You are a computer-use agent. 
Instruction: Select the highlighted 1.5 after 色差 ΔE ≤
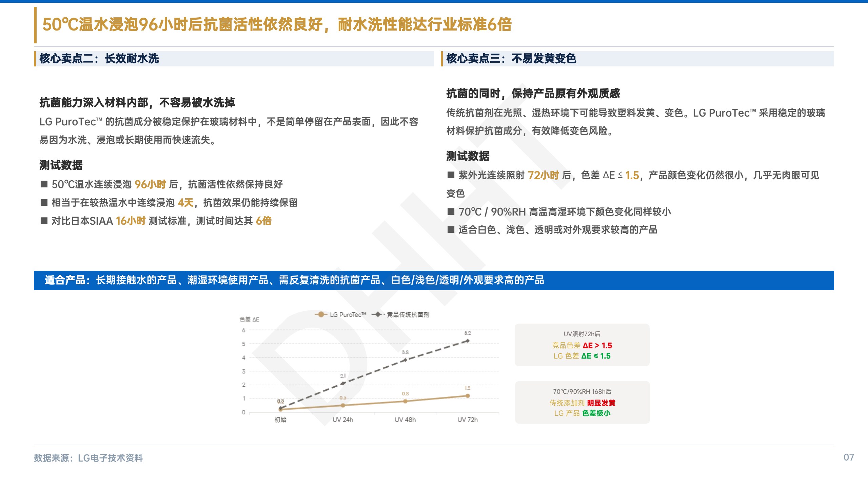[x=632, y=175]
